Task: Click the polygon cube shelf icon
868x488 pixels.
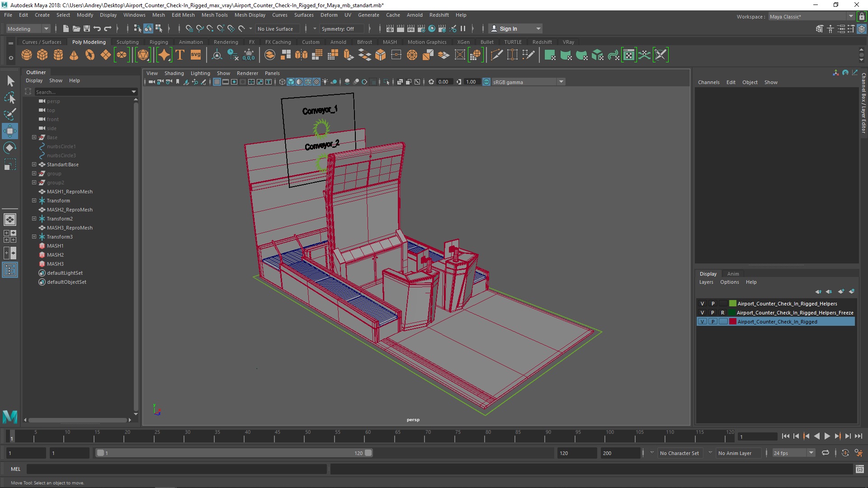Action: click(x=42, y=55)
